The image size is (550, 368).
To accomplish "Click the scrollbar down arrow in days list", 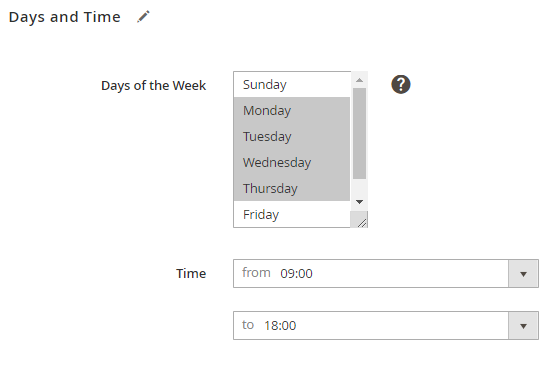I will click(359, 202).
